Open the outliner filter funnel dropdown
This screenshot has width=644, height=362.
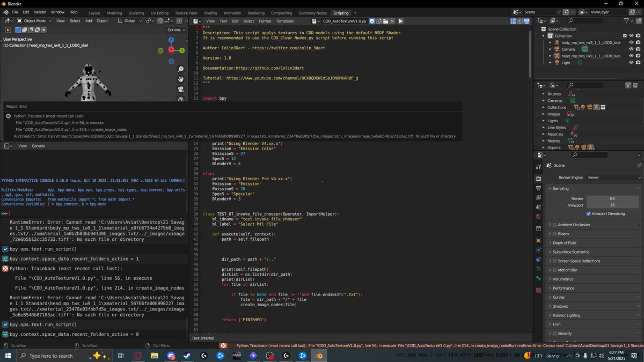(627, 21)
